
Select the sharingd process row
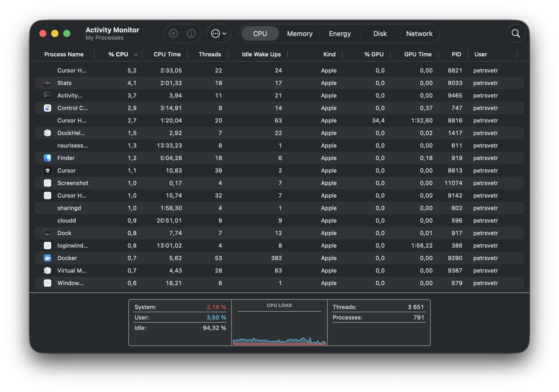click(279, 208)
